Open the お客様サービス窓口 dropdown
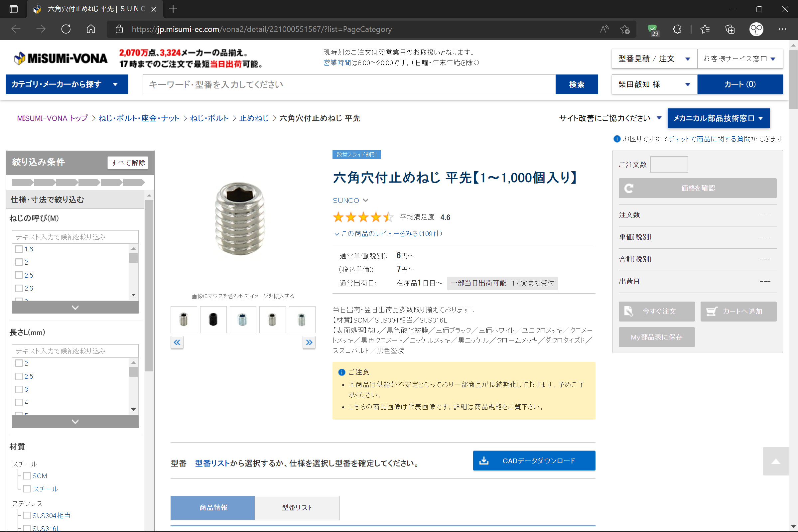 [x=740, y=59]
